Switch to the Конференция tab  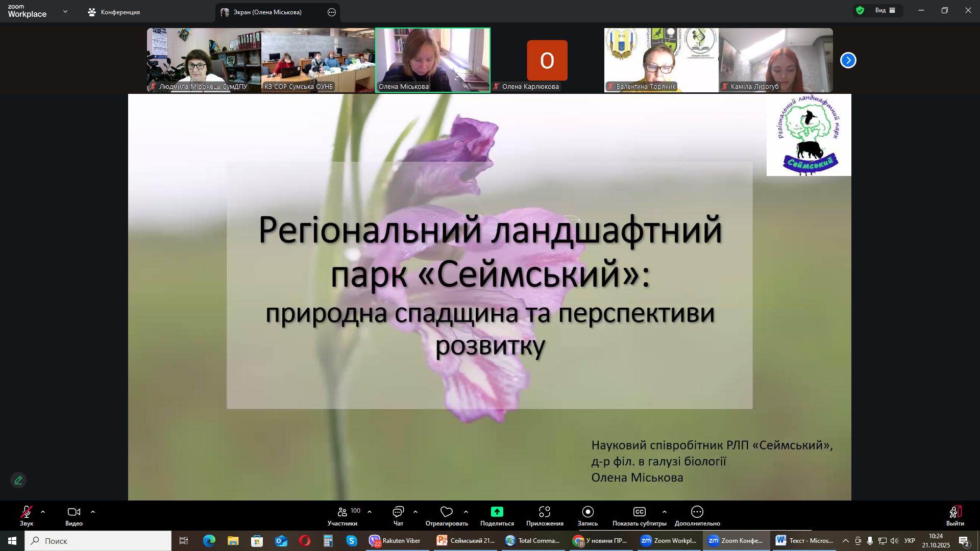coord(114,12)
